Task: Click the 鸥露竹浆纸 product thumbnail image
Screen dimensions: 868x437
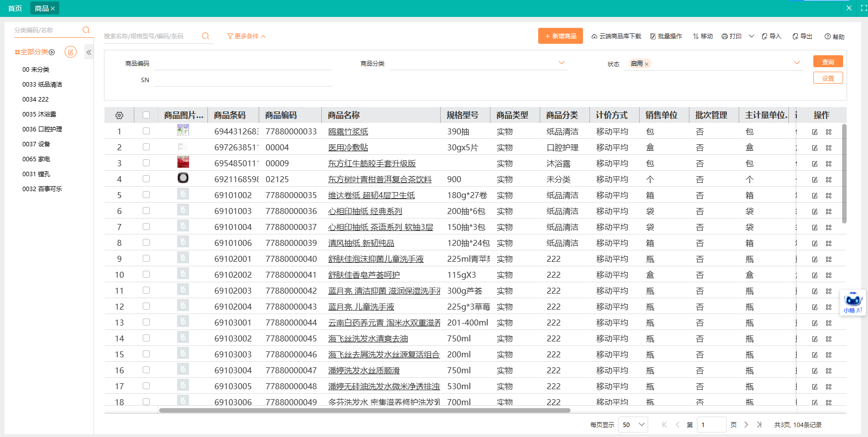Action: pos(183,130)
